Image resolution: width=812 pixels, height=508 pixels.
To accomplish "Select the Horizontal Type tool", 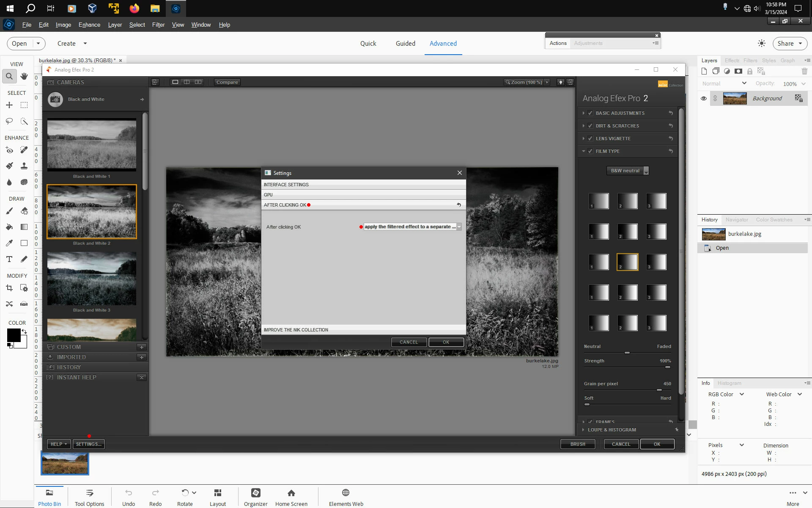I will (9, 259).
